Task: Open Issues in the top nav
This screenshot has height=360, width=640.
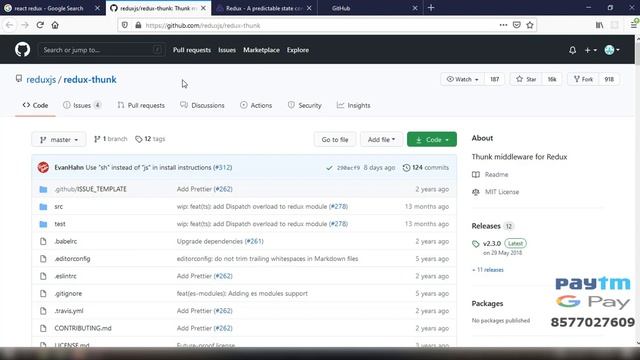Action: click(227, 50)
